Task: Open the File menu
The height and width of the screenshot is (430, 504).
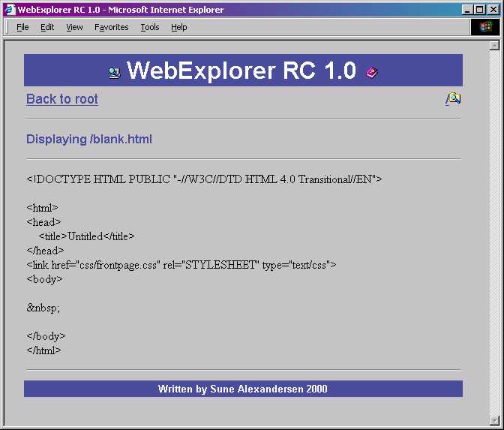Action: [22, 27]
